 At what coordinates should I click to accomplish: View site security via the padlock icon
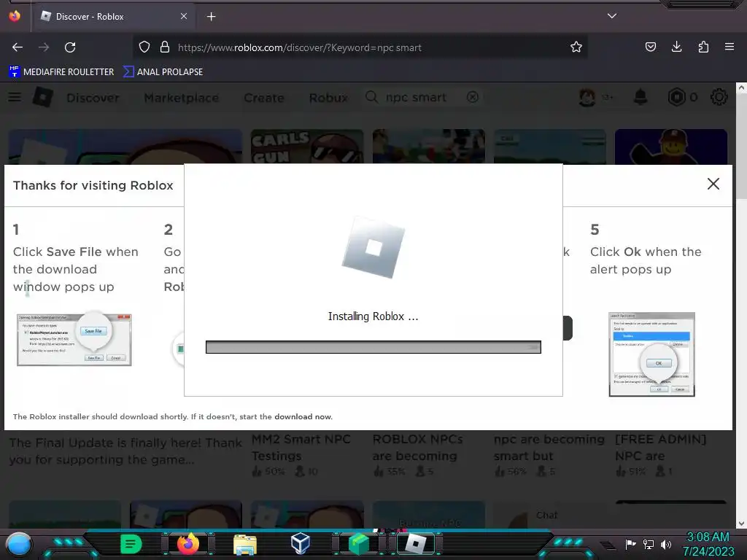165,47
